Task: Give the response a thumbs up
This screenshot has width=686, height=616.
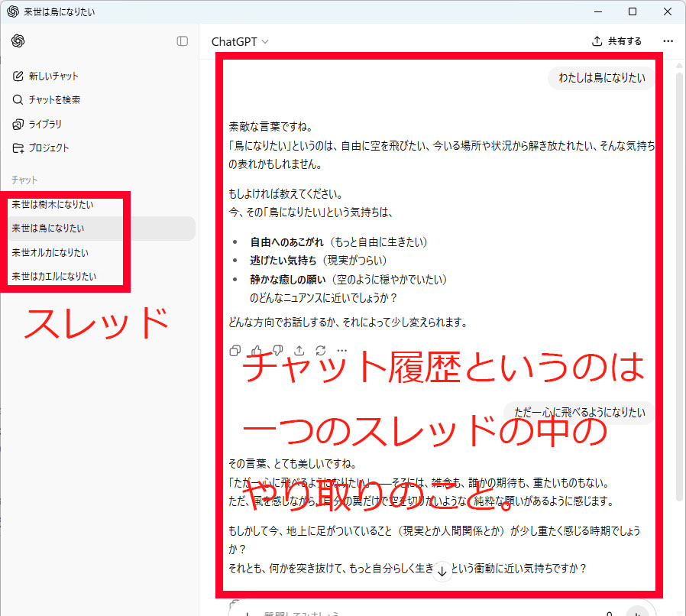Action: click(257, 350)
